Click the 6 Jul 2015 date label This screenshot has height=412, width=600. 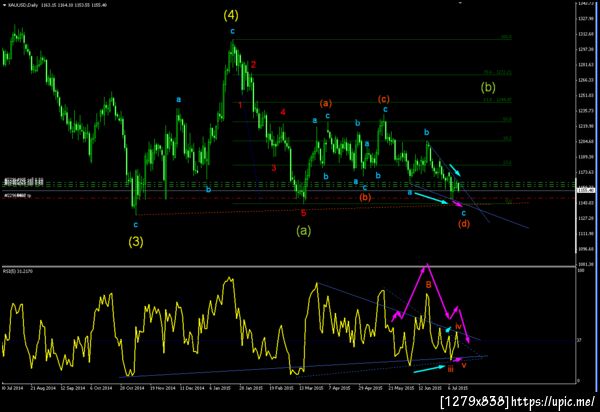(458, 388)
